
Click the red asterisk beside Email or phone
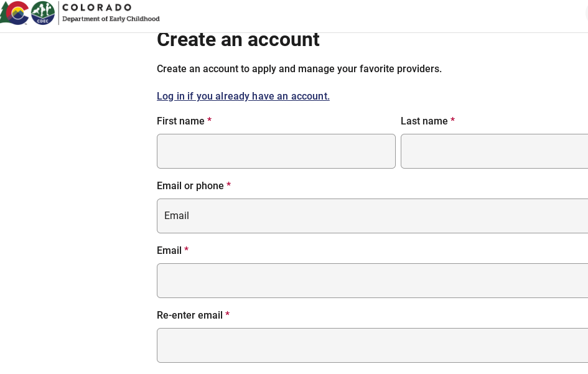[229, 185]
